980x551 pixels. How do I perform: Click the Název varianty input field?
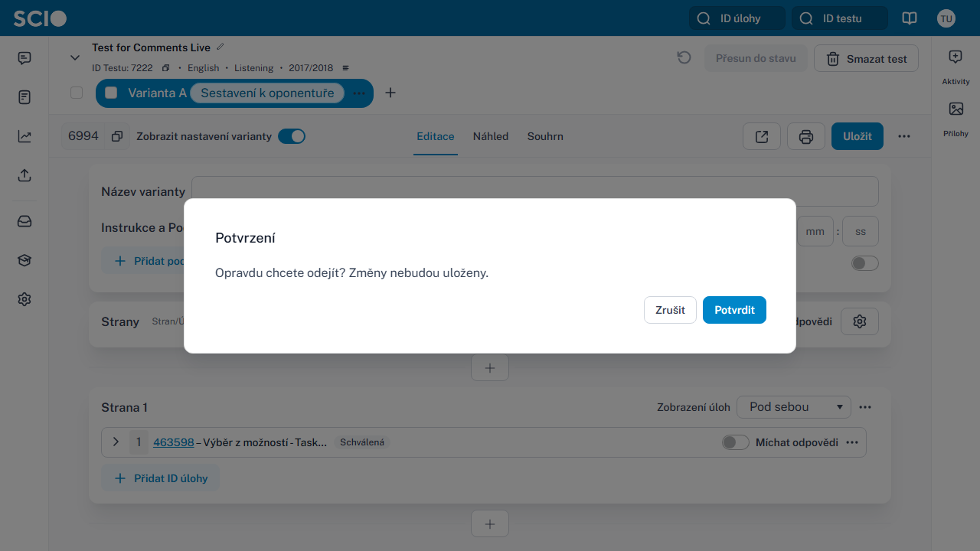[535, 191]
